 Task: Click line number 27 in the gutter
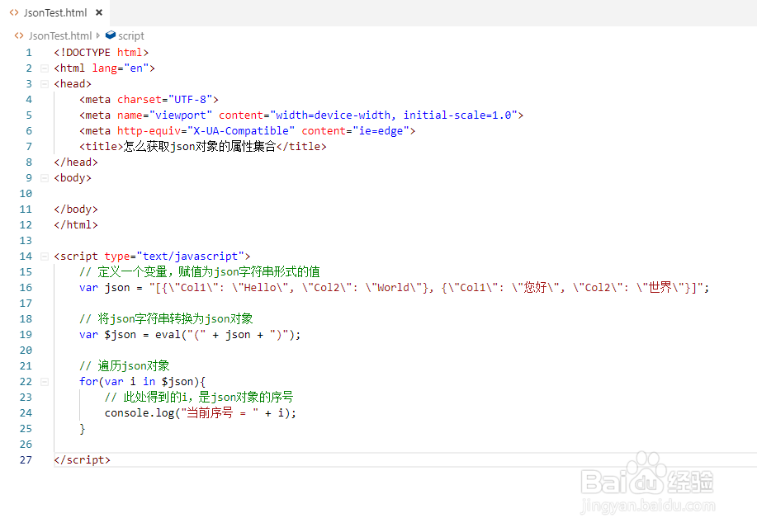tap(26, 460)
